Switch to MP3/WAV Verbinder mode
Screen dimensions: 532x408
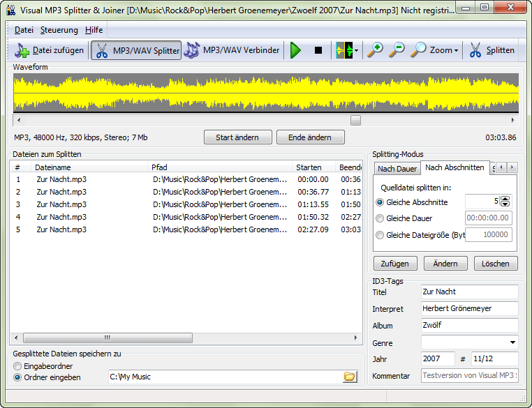point(232,50)
